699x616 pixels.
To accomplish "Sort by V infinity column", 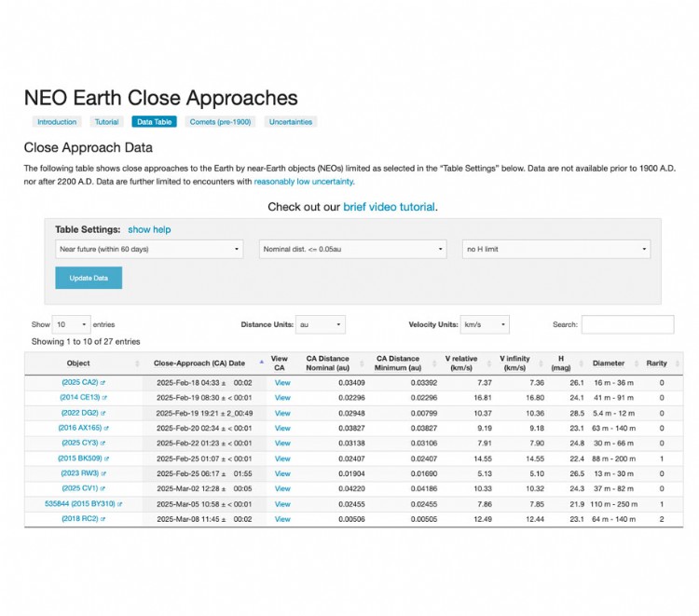I will point(520,363).
